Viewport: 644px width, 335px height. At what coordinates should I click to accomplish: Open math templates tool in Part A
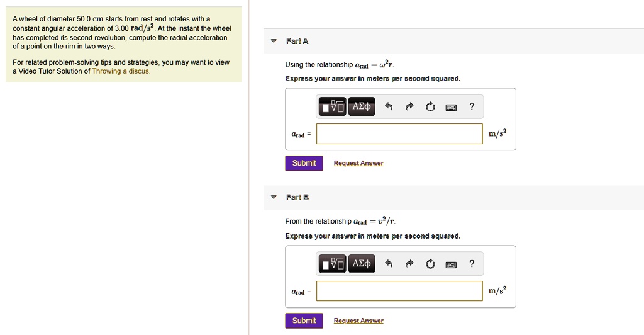(333, 106)
